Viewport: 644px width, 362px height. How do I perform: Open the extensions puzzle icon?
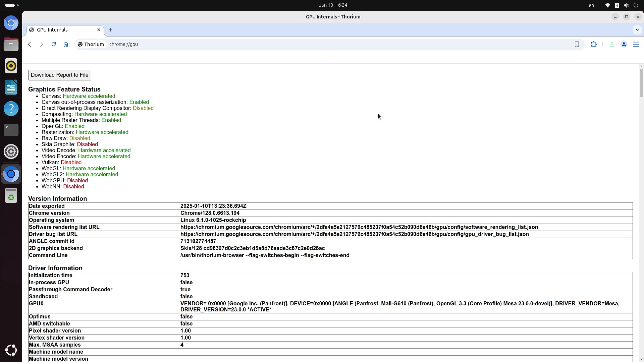click(x=594, y=44)
